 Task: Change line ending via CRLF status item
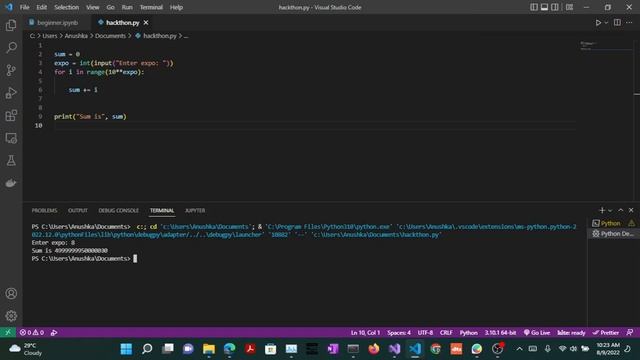446,333
